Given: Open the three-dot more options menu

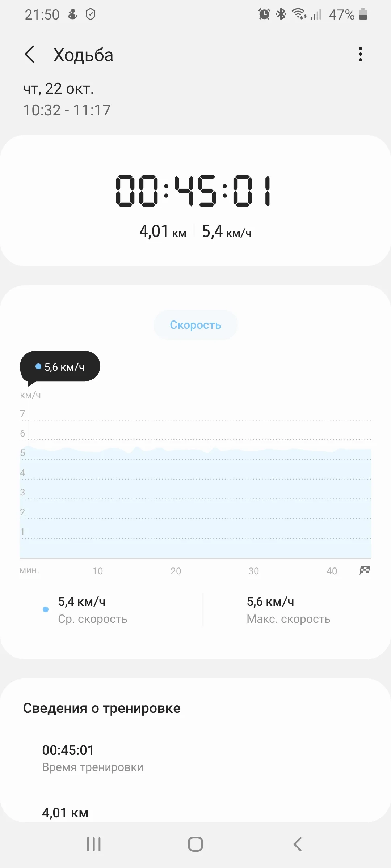Looking at the screenshot, I should (360, 54).
